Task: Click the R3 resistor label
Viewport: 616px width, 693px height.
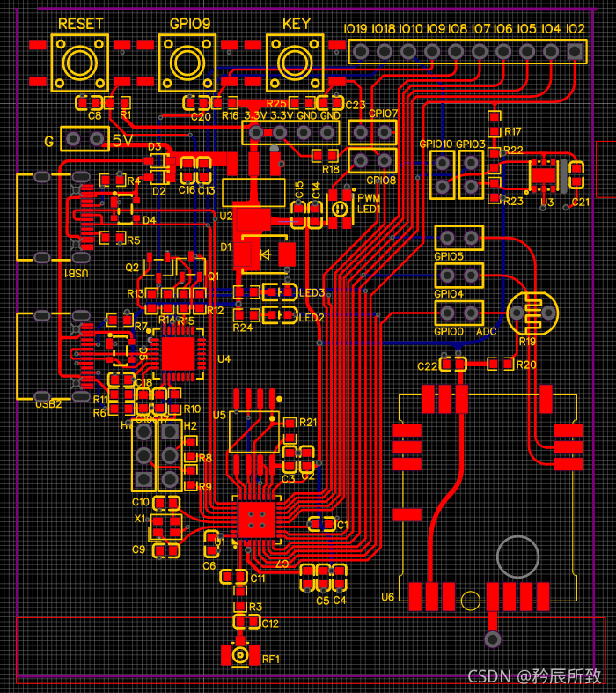Action: [256, 607]
